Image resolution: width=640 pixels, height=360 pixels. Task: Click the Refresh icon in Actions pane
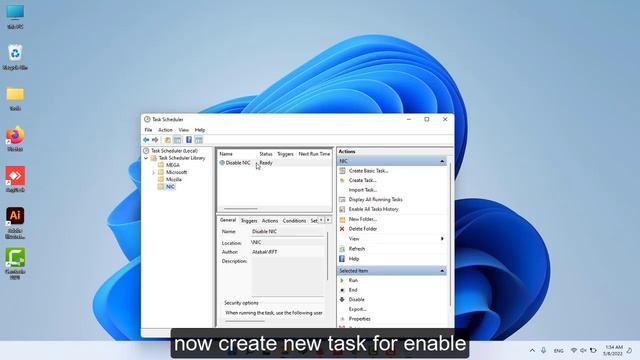[342, 249]
